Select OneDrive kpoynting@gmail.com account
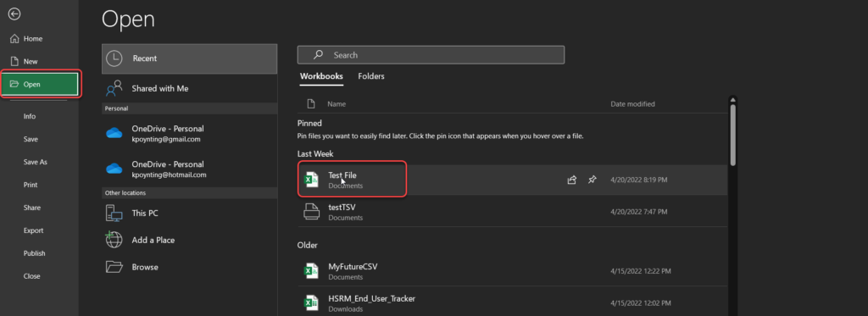This screenshot has height=316, width=868. tap(189, 133)
